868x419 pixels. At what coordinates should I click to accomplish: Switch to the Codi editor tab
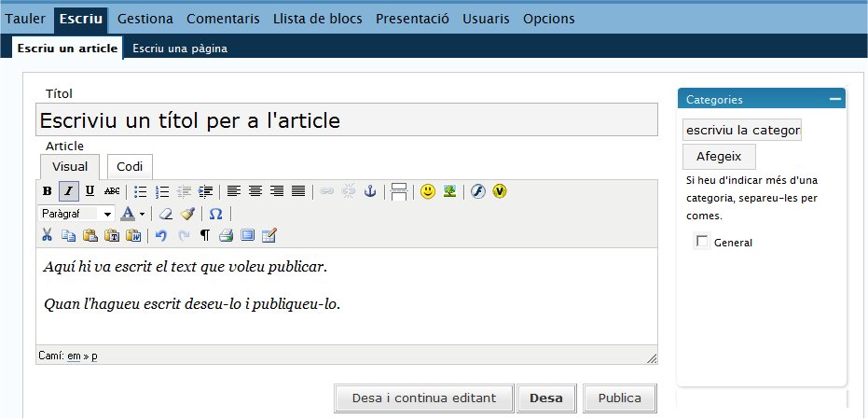(x=130, y=166)
